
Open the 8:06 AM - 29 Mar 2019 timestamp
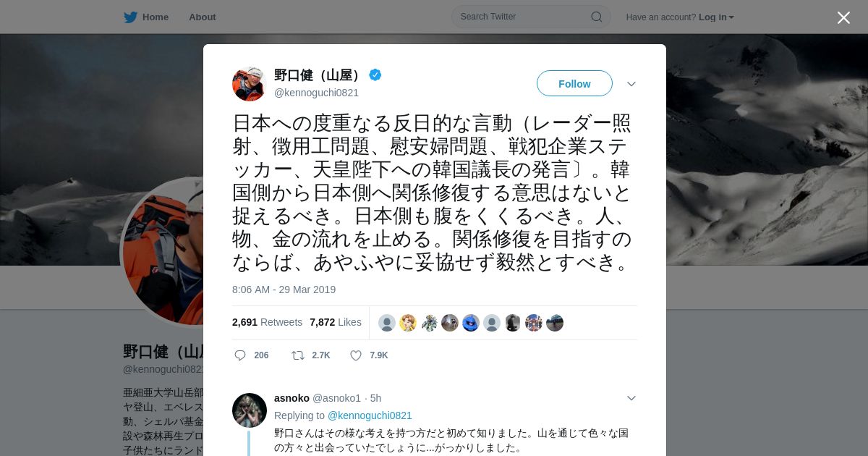pyautogui.click(x=284, y=290)
